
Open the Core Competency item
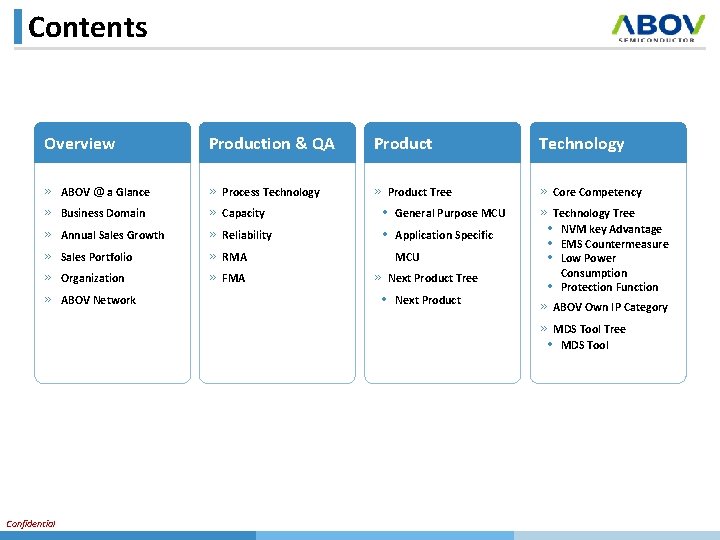(x=597, y=192)
